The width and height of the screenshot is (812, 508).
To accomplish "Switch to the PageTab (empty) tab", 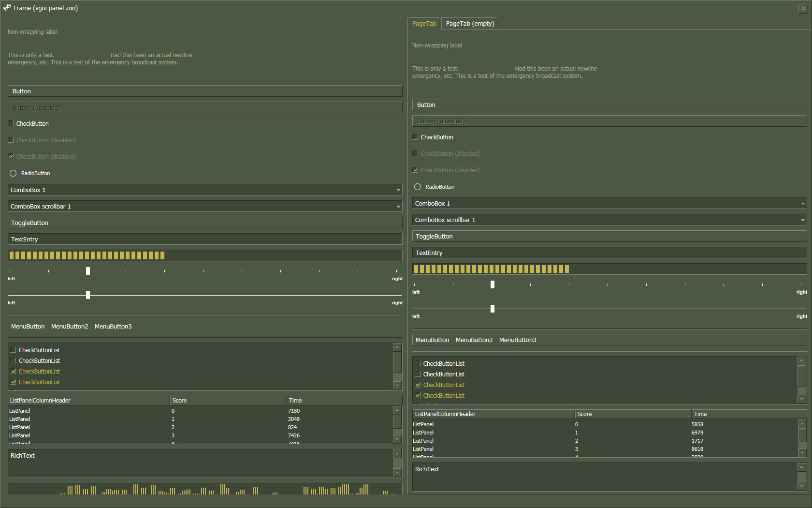I will [x=469, y=23].
